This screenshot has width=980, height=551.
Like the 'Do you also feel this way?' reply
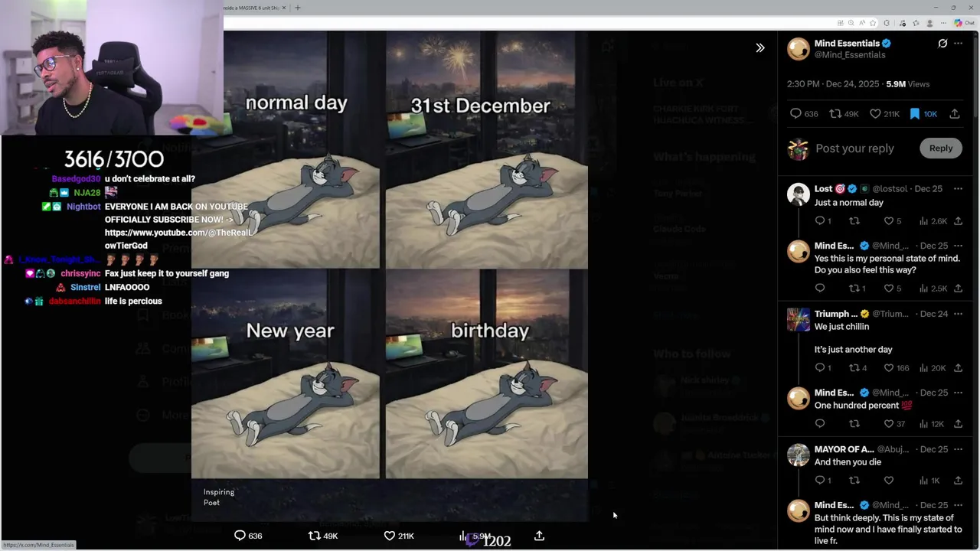(x=892, y=289)
